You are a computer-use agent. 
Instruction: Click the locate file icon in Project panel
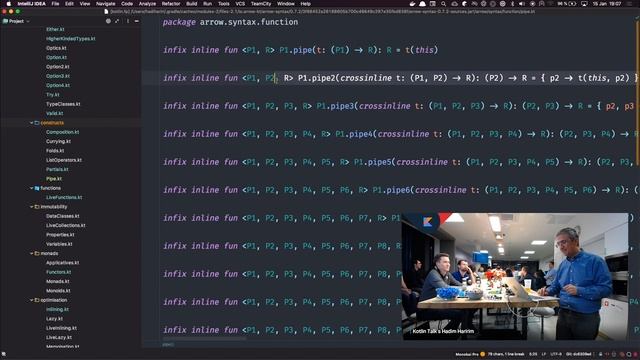108,21
